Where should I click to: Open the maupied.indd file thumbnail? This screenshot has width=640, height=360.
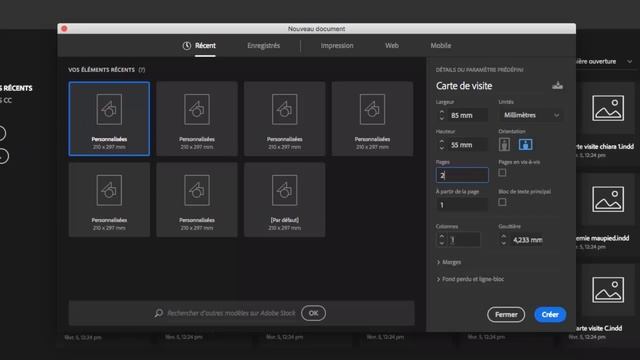point(608,200)
